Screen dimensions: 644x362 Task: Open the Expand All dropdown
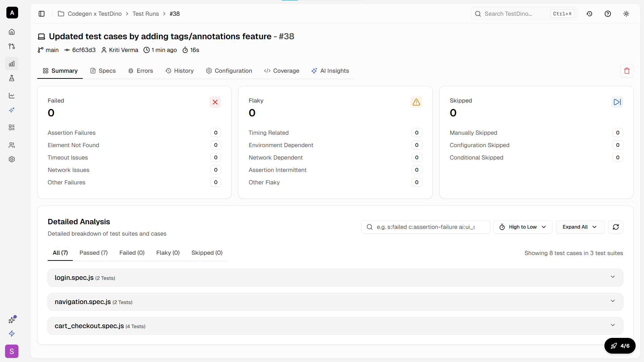click(x=580, y=227)
